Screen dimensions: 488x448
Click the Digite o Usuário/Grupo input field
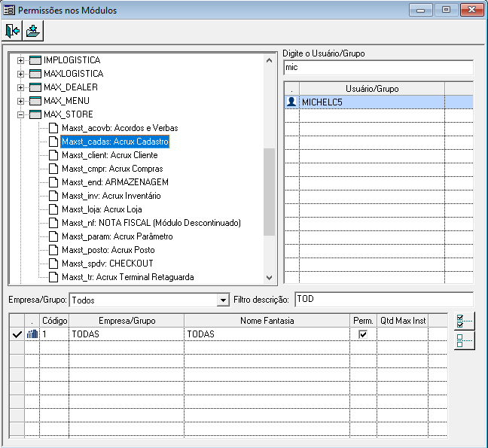tap(379, 67)
